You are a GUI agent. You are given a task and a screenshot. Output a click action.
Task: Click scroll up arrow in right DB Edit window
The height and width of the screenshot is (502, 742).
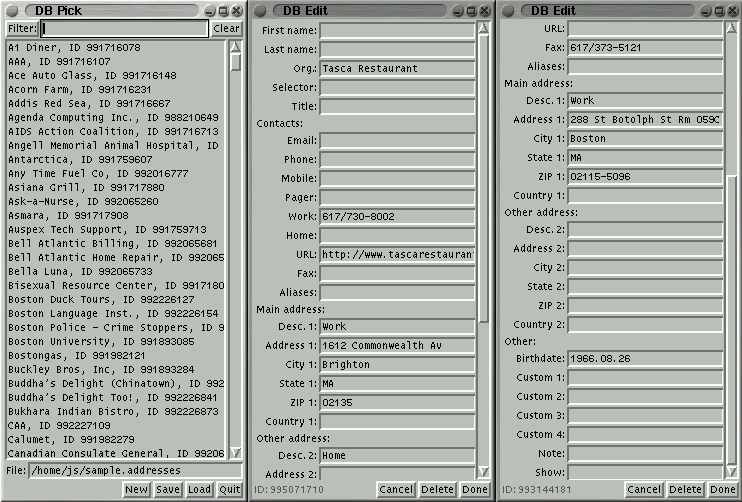click(731, 28)
